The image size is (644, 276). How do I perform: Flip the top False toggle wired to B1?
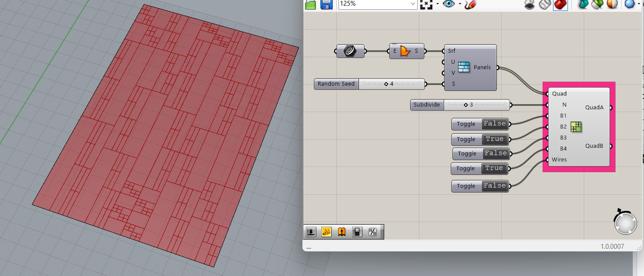(x=495, y=123)
